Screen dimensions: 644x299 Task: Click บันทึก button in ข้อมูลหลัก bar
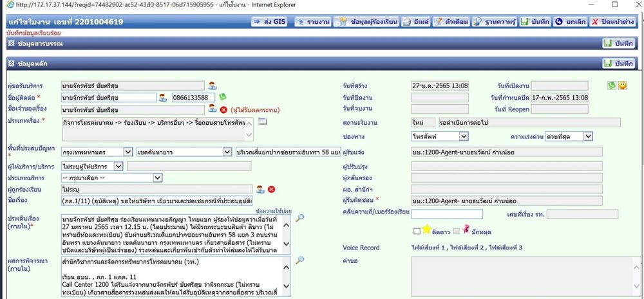click(618, 64)
